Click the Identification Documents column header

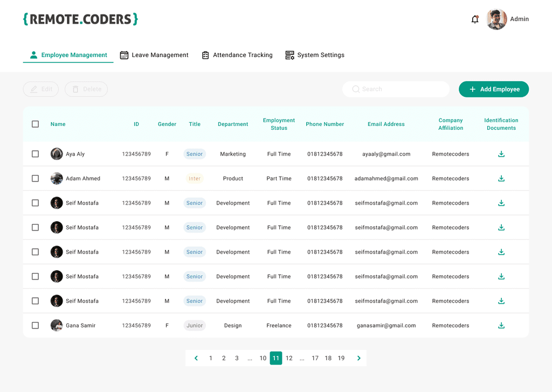tap(501, 124)
